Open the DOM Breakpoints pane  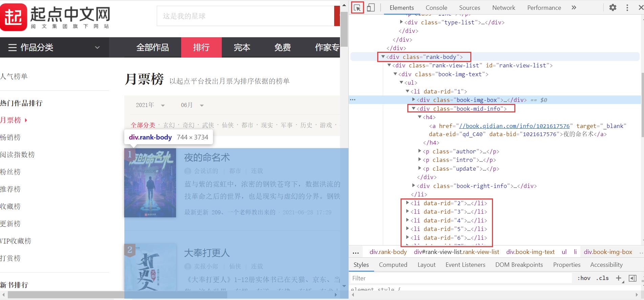click(519, 265)
